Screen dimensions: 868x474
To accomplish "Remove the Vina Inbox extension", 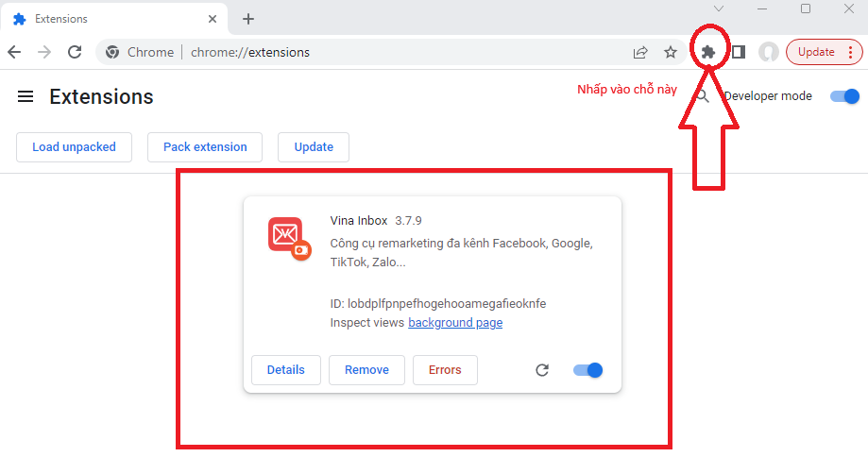I will (367, 370).
